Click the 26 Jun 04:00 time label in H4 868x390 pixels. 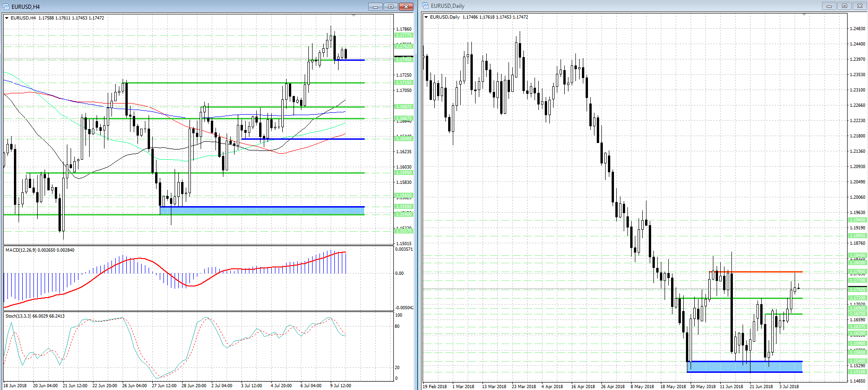pyautogui.click(x=134, y=386)
